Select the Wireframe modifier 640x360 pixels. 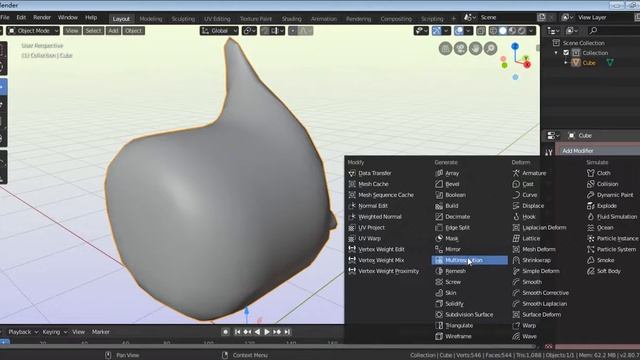coord(453,336)
